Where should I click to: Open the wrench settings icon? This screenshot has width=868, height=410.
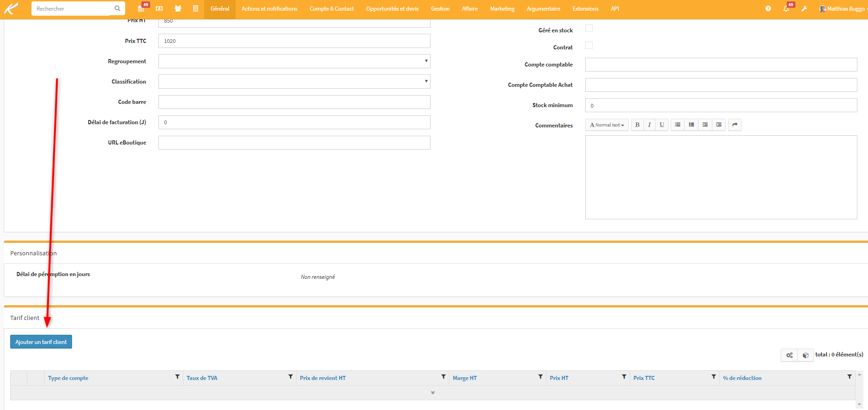(x=804, y=8)
